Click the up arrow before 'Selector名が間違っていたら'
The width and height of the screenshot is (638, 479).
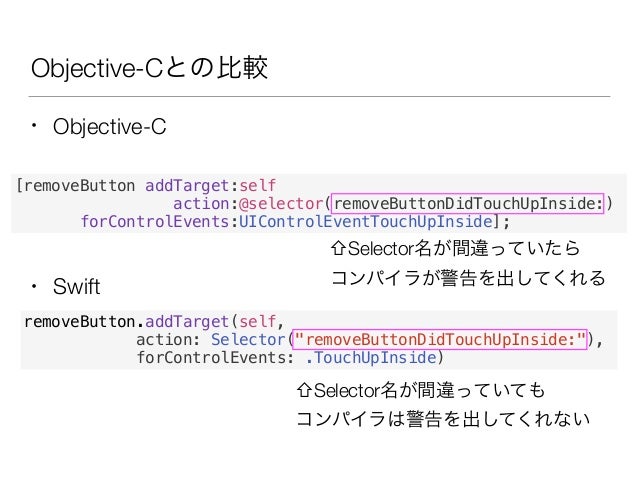pos(338,248)
